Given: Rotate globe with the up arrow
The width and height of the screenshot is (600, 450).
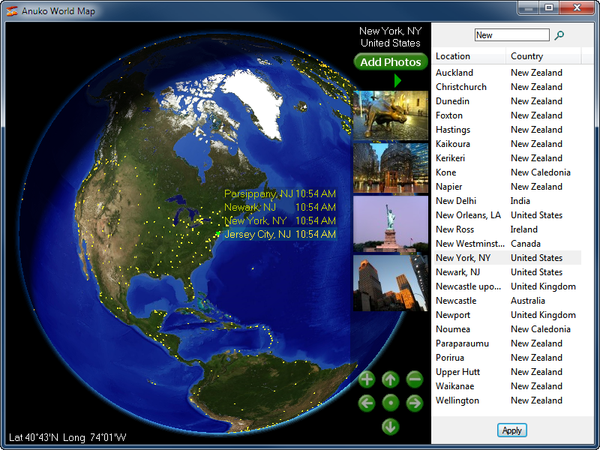Looking at the screenshot, I should click(x=391, y=379).
